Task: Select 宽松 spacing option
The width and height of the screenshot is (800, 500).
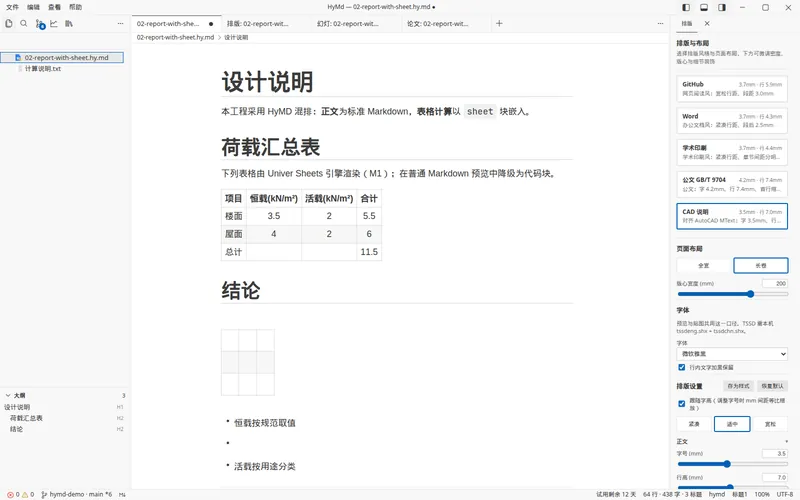Action: 770,424
